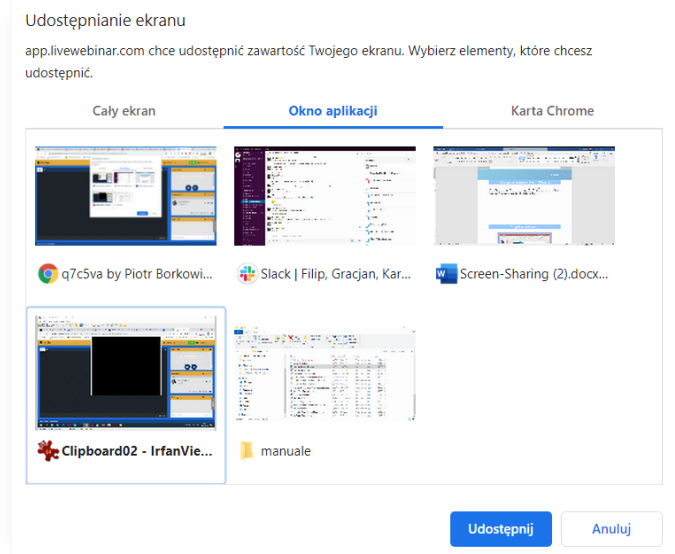Click the yellow manuale folder icon

point(246,450)
